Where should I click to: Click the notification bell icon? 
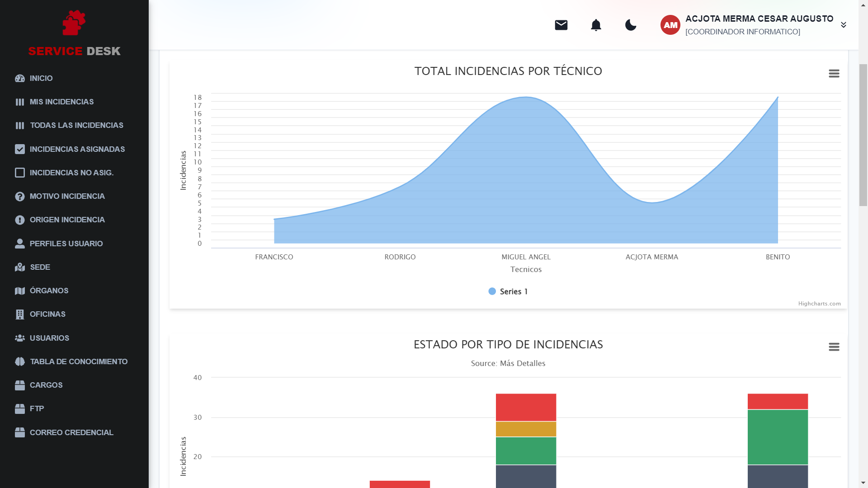(x=596, y=25)
